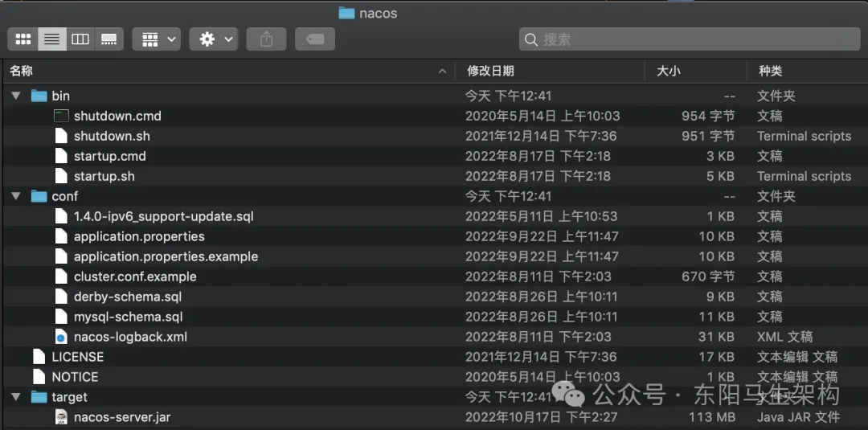Open the group-by arrangement dropdown
Viewport: 868px width, 430px height.
click(156, 39)
